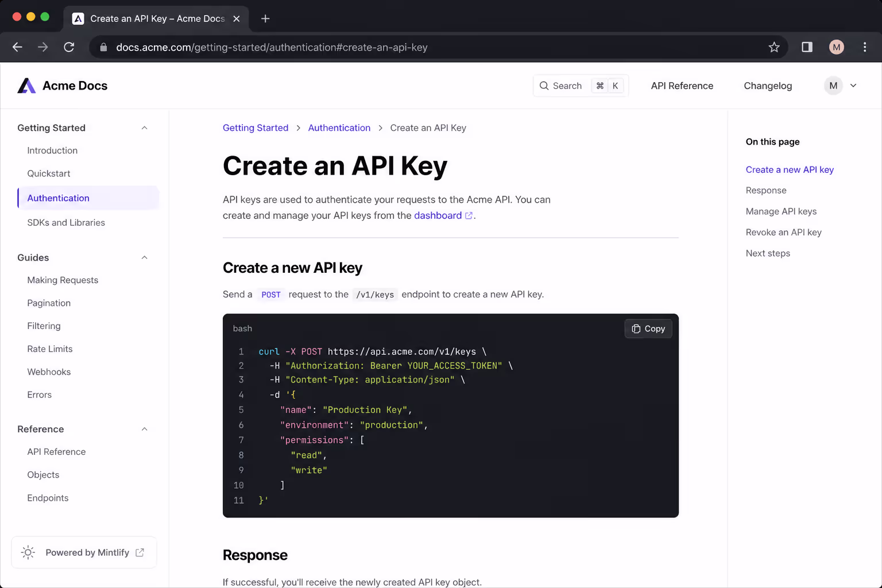
Task: Open Endpoints in the sidebar
Action: [48, 498]
